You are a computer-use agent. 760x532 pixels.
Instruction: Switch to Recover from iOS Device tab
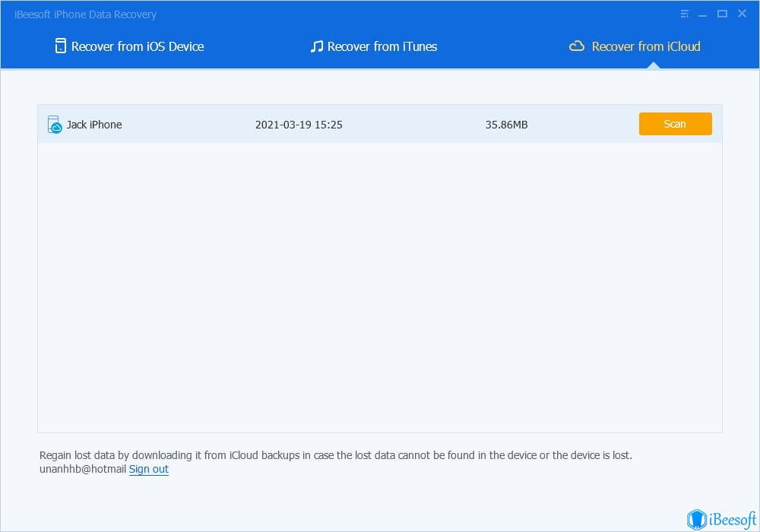coord(129,46)
